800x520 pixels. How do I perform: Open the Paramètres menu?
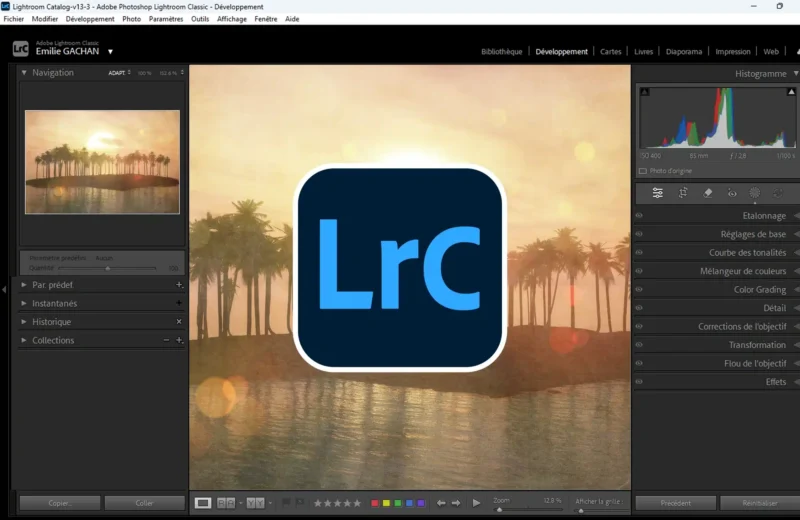pyautogui.click(x=166, y=19)
